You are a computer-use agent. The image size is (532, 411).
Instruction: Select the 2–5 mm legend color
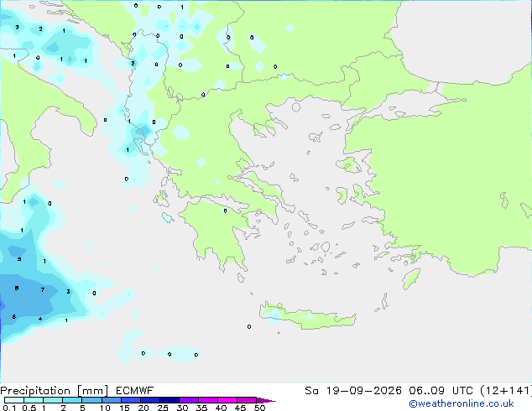[72, 400]
